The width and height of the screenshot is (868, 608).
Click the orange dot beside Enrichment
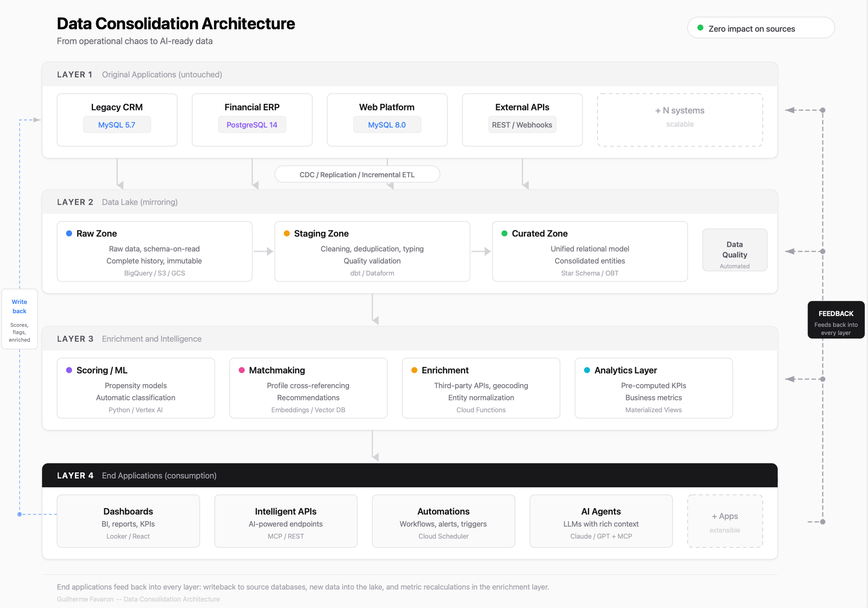click(414, 370)
